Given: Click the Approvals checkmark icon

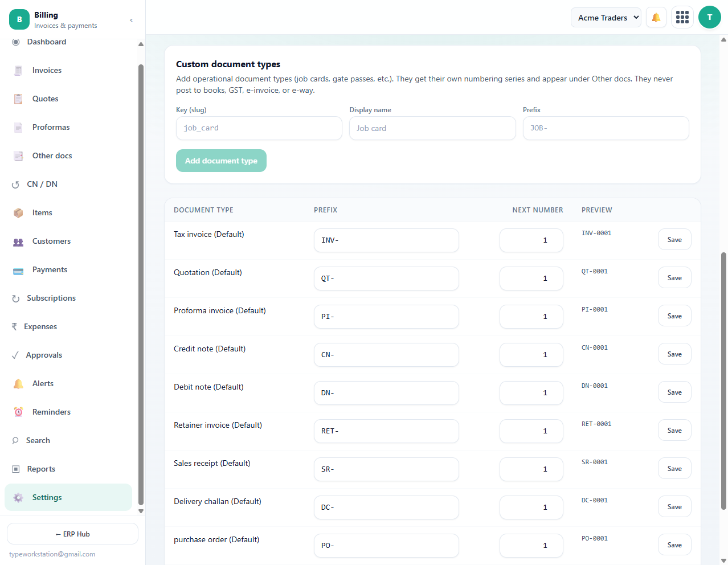Looking at the screenshot, I should point(15,355).
